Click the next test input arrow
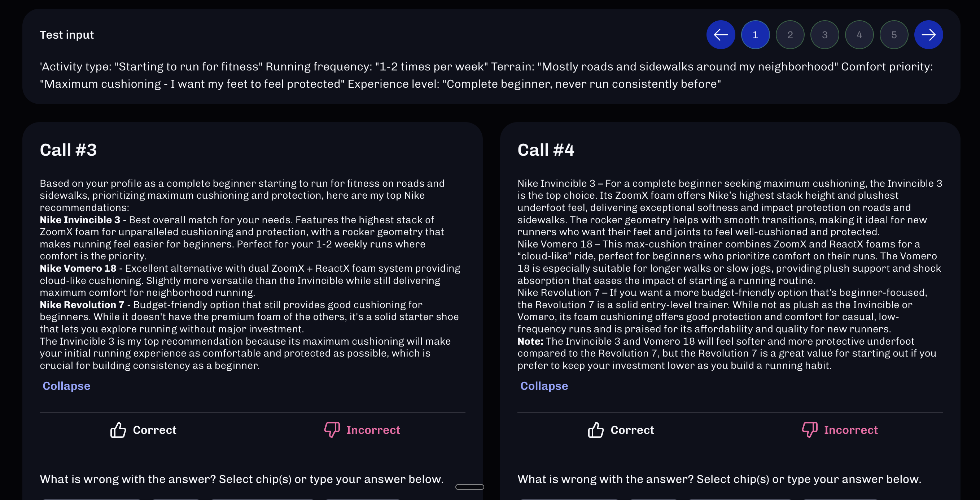The width and height of the screenshot is (980, 500). (x=928, y=35)
